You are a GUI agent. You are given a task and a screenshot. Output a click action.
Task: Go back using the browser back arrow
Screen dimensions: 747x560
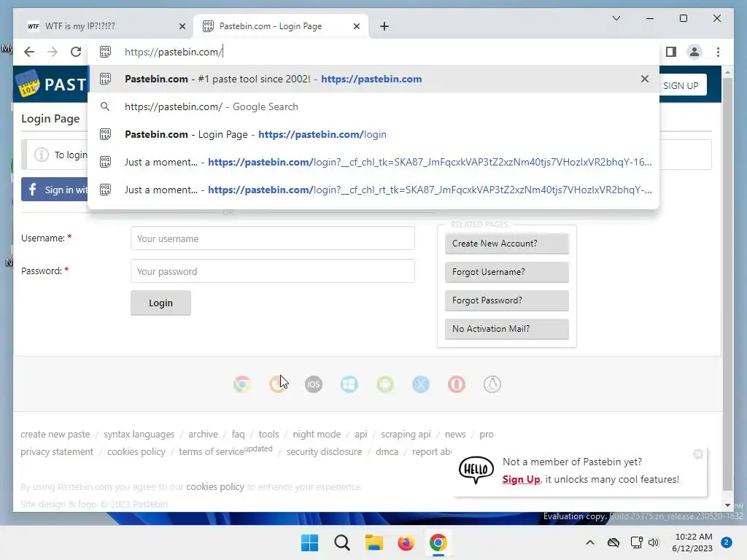tap(29, 52)
